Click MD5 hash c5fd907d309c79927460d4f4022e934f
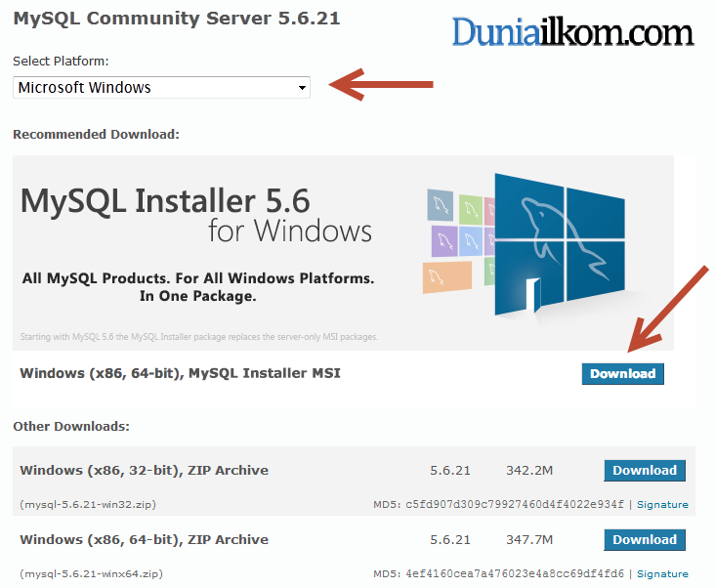 coord(515,505)
